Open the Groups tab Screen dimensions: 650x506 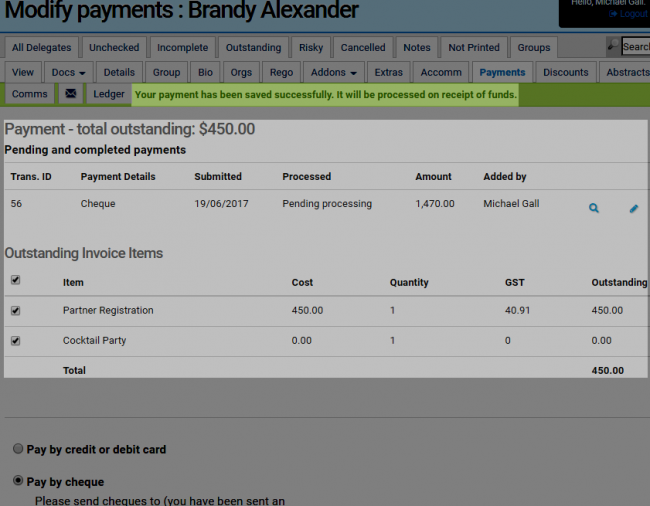pyautogui.click(x=534, y=48)
